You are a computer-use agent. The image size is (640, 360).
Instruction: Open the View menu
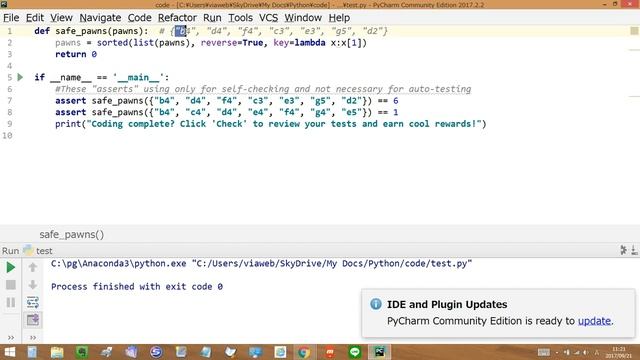61,18
